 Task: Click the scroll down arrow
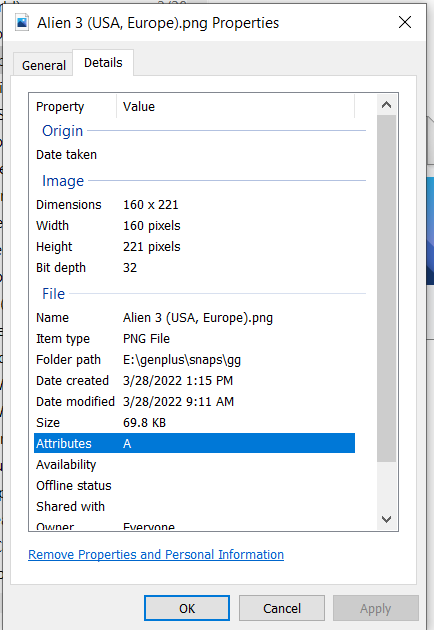point(386,519)
